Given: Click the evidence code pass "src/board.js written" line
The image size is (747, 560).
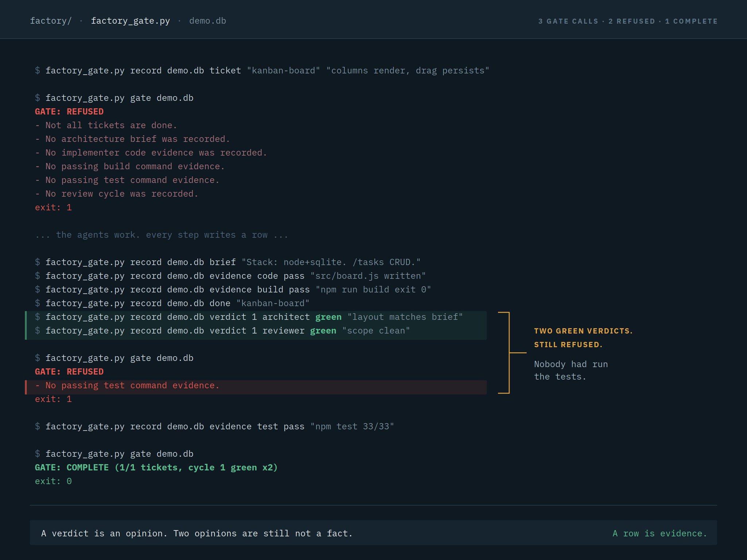Looking at the screenshot, I should point(230,276).
